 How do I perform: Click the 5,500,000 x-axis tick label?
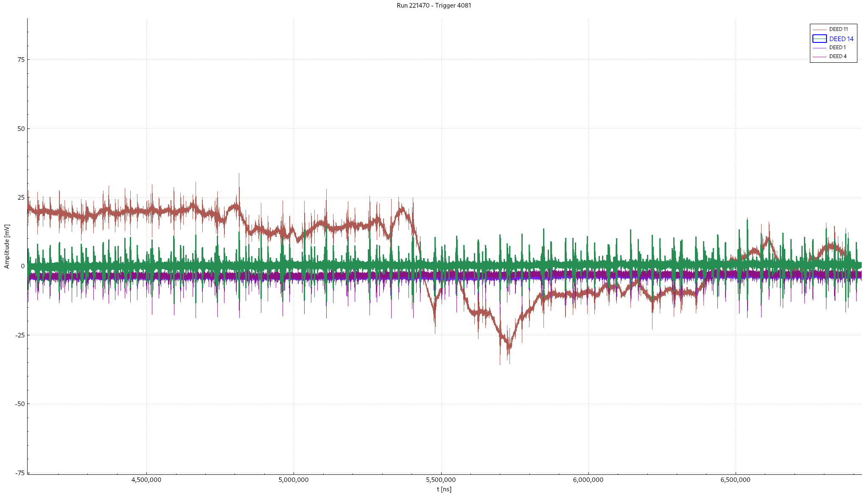(x=441, y=480)
